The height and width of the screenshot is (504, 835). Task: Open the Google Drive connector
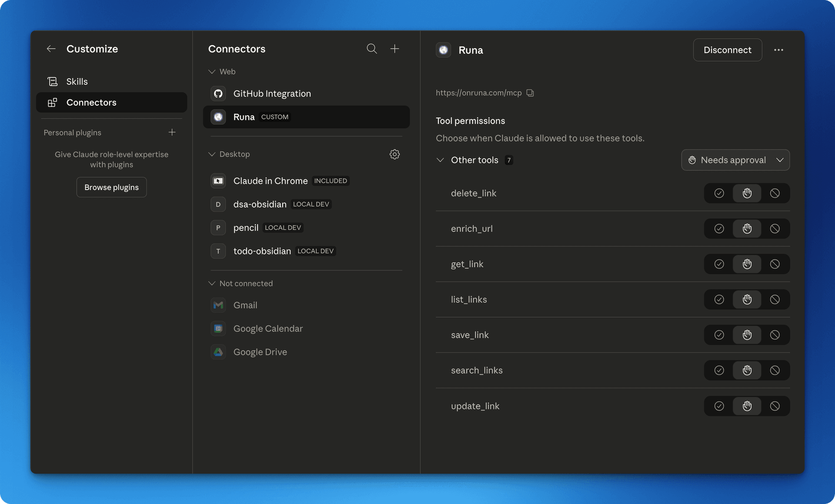pyautogui.click(x=306, y=352)
